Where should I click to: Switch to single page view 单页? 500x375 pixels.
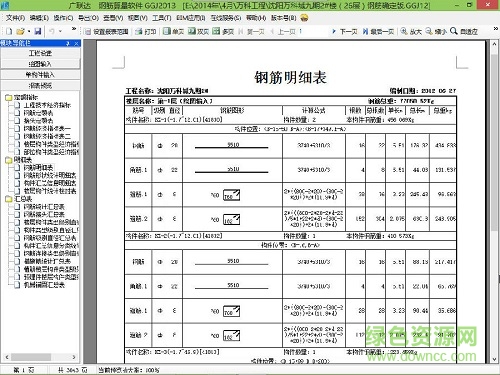pos(174,32)
